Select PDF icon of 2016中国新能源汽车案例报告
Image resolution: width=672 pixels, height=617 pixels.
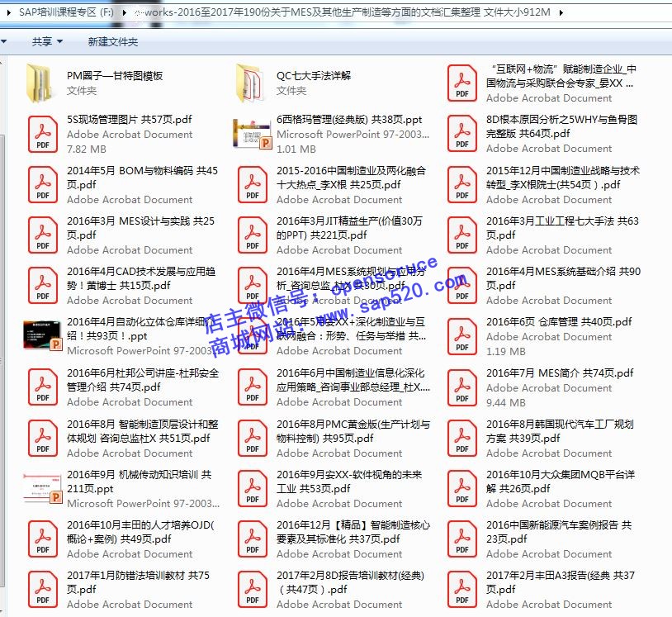pyautogui.click(x=462, y=539)
